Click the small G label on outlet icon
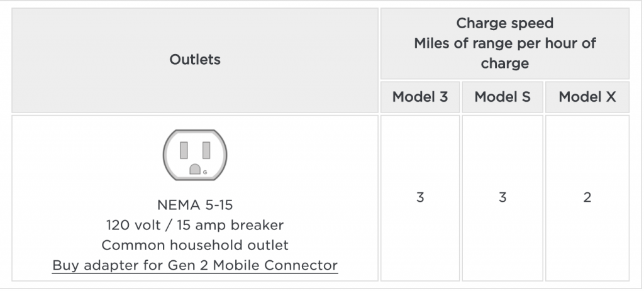644x291 pixels. (205, 172)
